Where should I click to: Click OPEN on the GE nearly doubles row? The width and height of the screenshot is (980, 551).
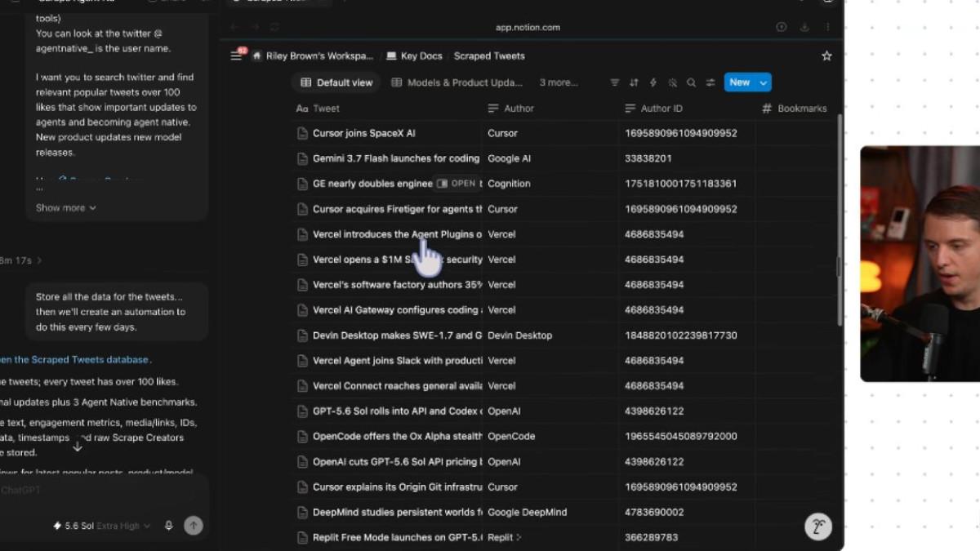457,184
